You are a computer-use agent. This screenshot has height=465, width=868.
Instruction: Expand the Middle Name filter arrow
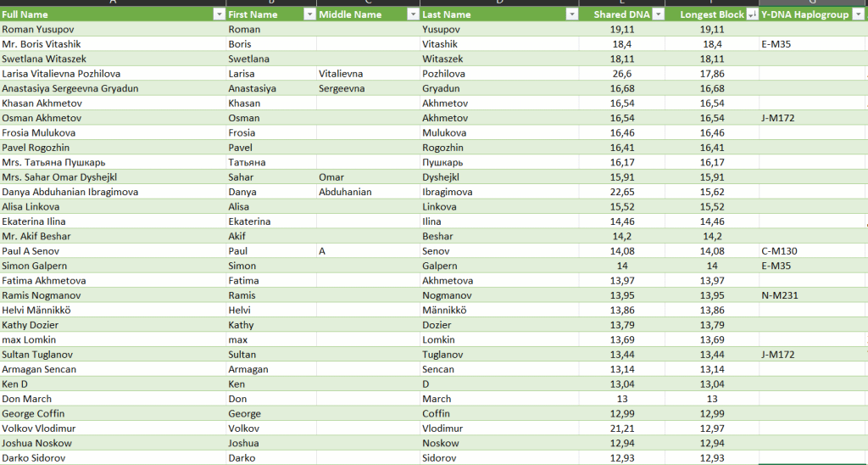point(413,14)
